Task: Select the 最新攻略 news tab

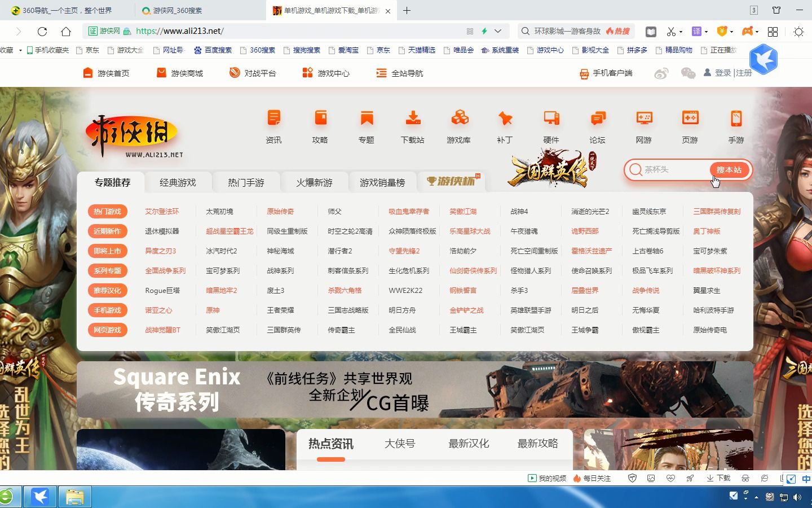Action: [538, 444]
